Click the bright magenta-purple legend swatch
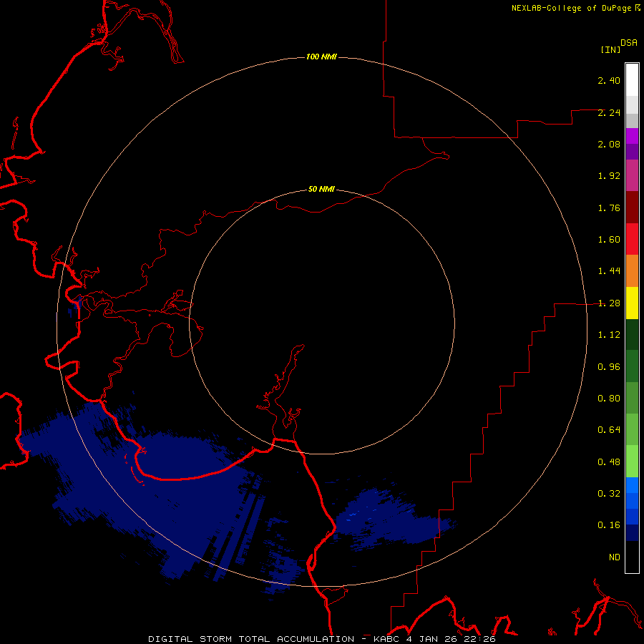Screen dimensions: 644x644 tap(632, 136)
